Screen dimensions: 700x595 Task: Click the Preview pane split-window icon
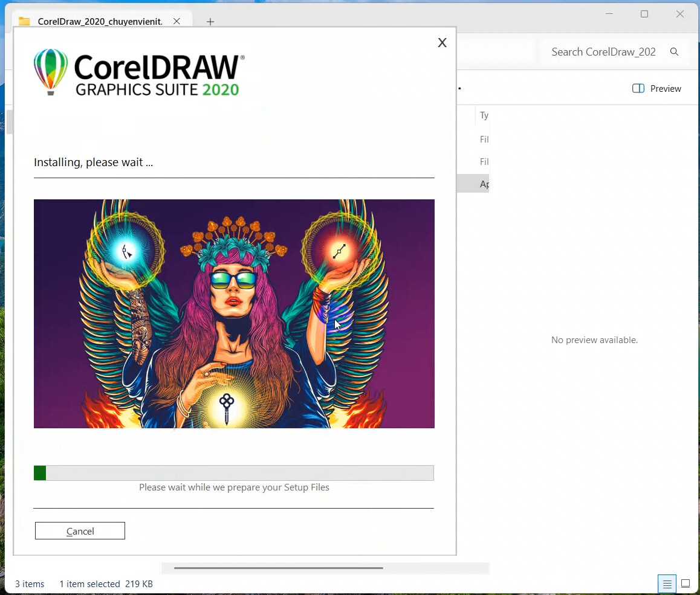(638, 88)
